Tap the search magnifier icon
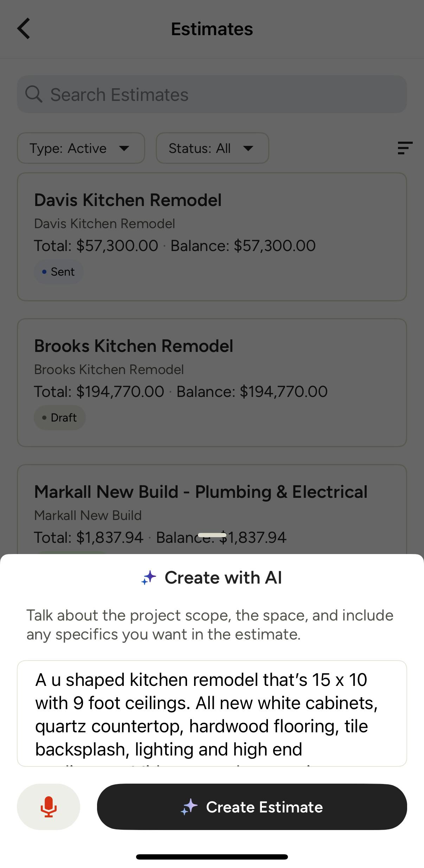The width and height of the screenshot is (424, 868). pyautogui.click(x=34, y=94)
